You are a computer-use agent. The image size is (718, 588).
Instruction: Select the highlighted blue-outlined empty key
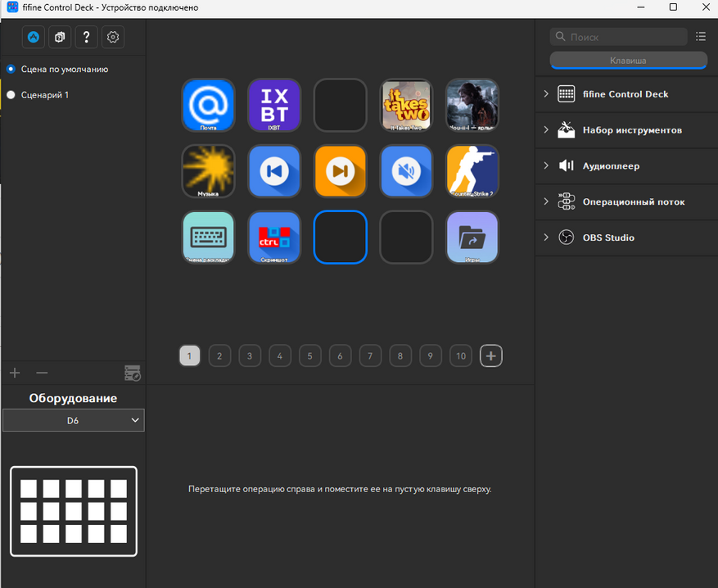click(341, 237)
